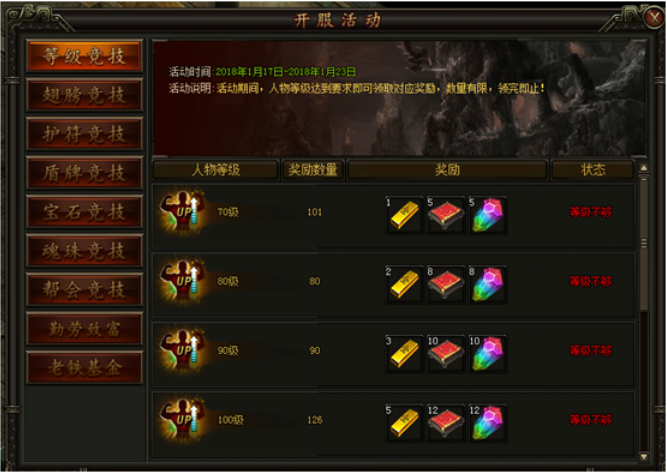Click the 等级不够 status for 90级
Screen dimensions: 667x473
(590, 350)
